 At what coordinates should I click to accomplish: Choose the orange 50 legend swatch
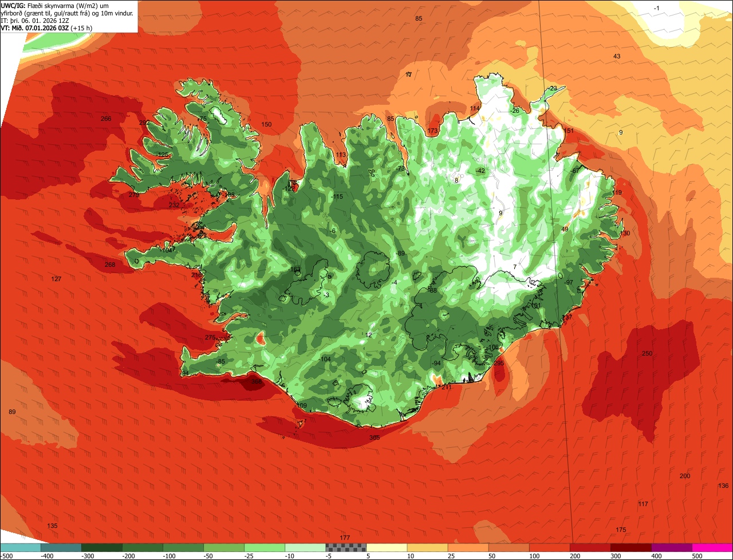509,548
